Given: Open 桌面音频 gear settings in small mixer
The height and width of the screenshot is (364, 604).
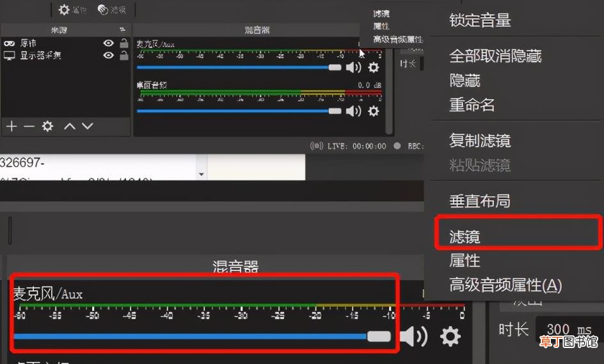Looking at the screenshot, I should point(373,111).
